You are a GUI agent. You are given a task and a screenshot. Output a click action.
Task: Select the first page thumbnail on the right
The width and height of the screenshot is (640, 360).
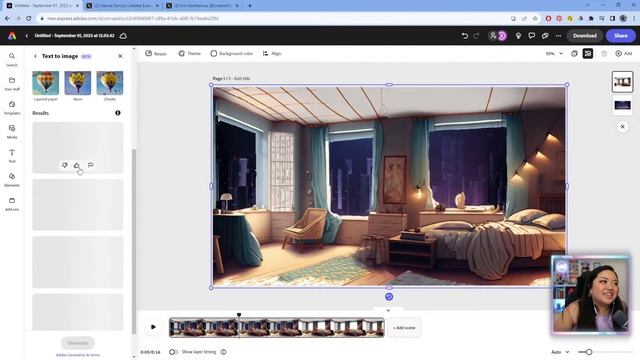622,82
